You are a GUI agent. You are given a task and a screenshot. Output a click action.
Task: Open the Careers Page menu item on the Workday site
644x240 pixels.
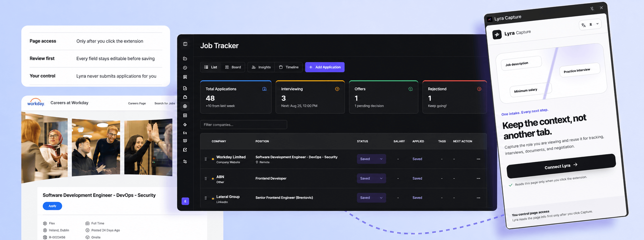click(x=137, y=103)
